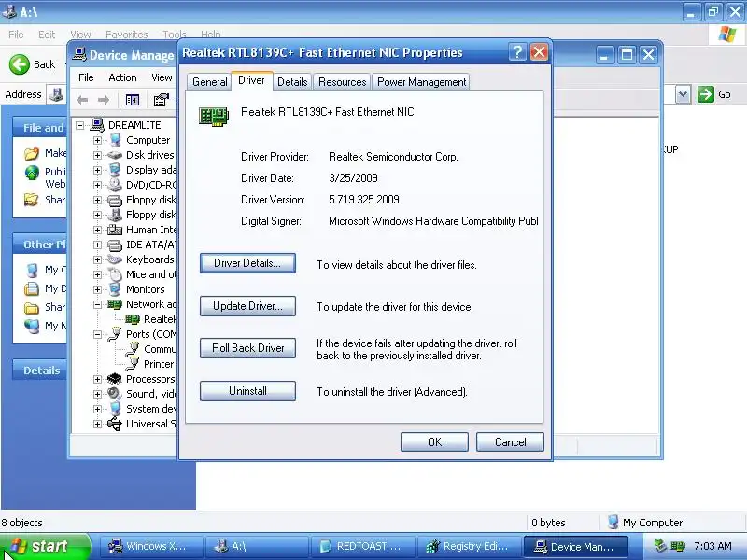The height and width of the screenshot is (560, 747).
Task: Click the DVD/CD-ROM drives icon
Action: click(115, 185)
